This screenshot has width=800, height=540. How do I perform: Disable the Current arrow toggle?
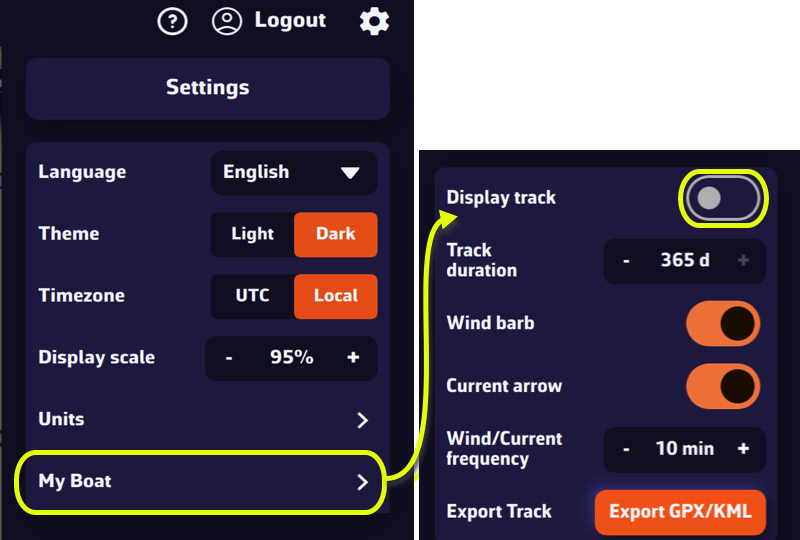click(723, 386)
